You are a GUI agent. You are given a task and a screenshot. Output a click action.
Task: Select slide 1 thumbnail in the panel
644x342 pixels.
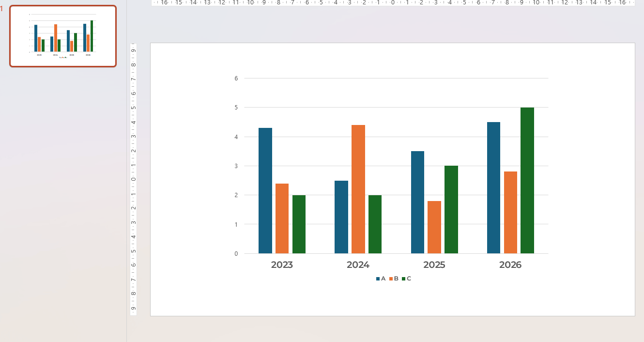[62, 35]
